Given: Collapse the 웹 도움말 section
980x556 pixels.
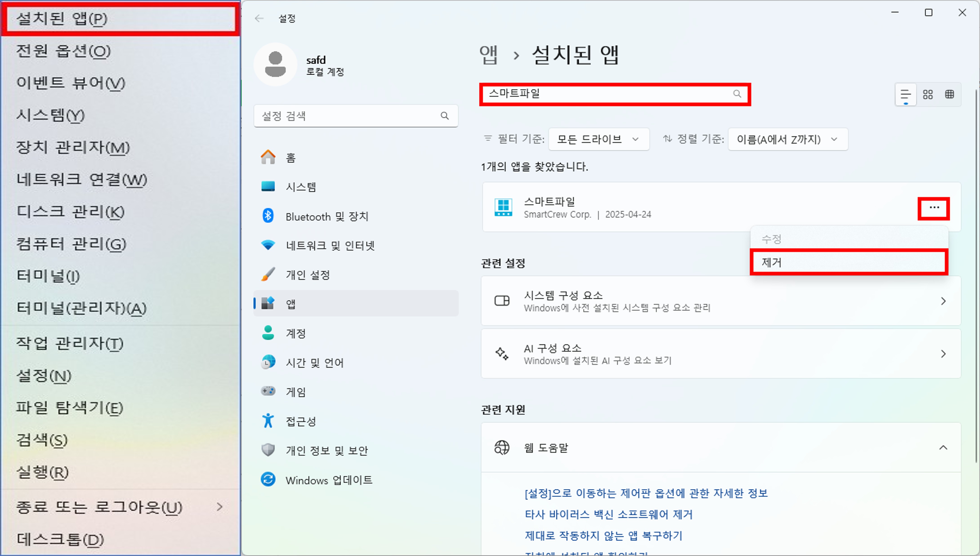Looking at the screenshot, I should coord(943,447).
